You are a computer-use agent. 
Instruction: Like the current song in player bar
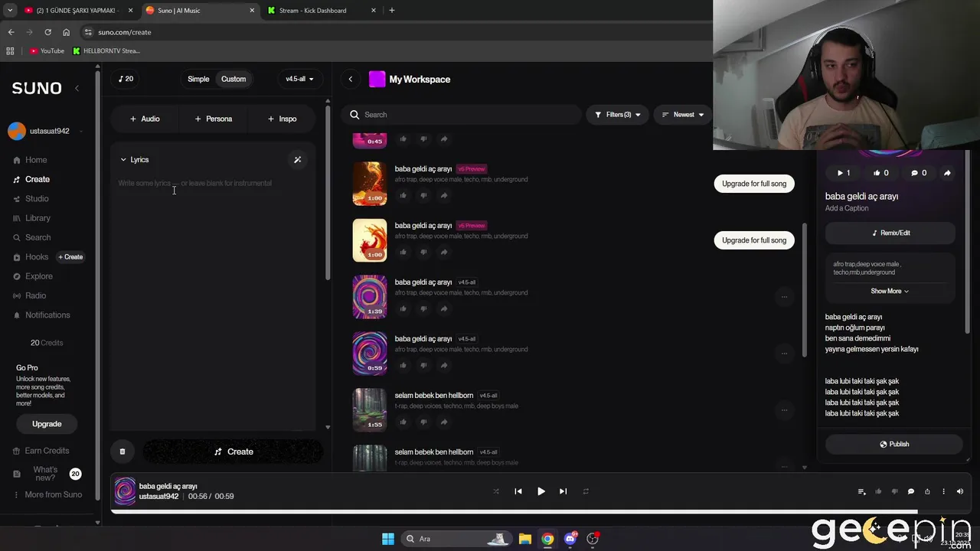878,491
